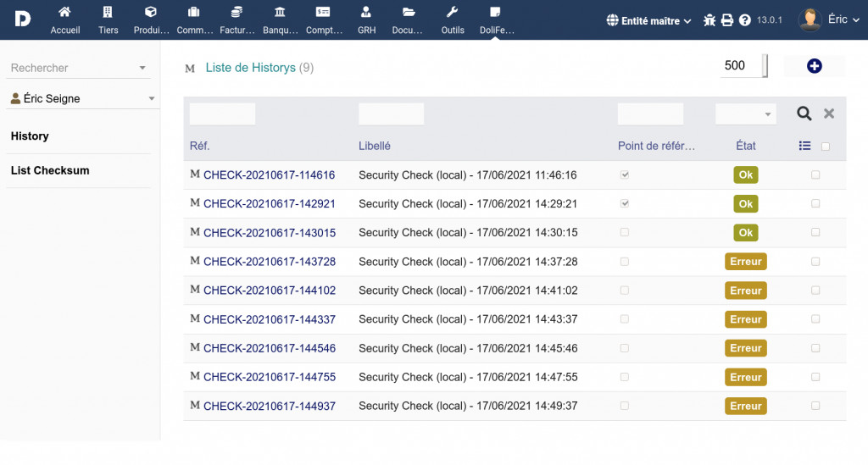
Task: Click the help question mark icon
Action: pyautogui.click(x=745, y=20)
